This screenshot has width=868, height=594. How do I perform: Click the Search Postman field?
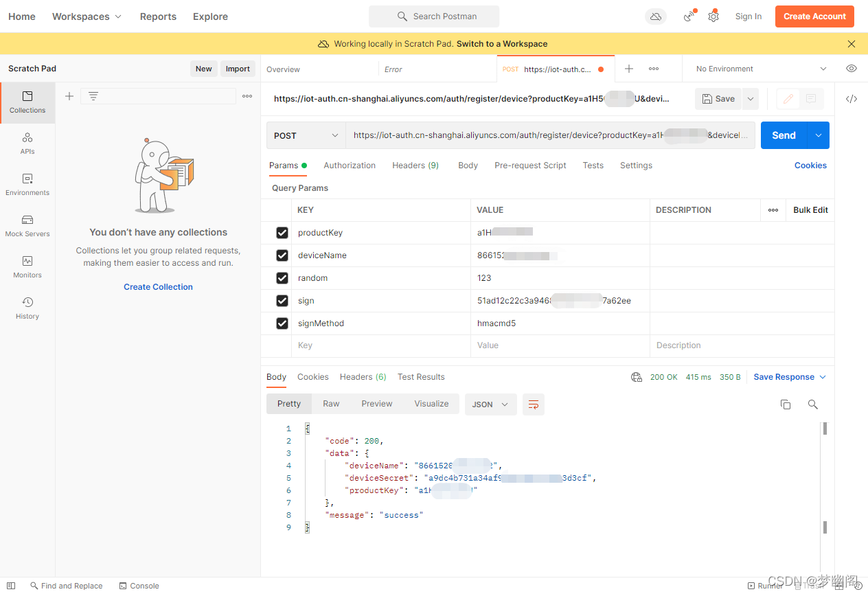434,16
